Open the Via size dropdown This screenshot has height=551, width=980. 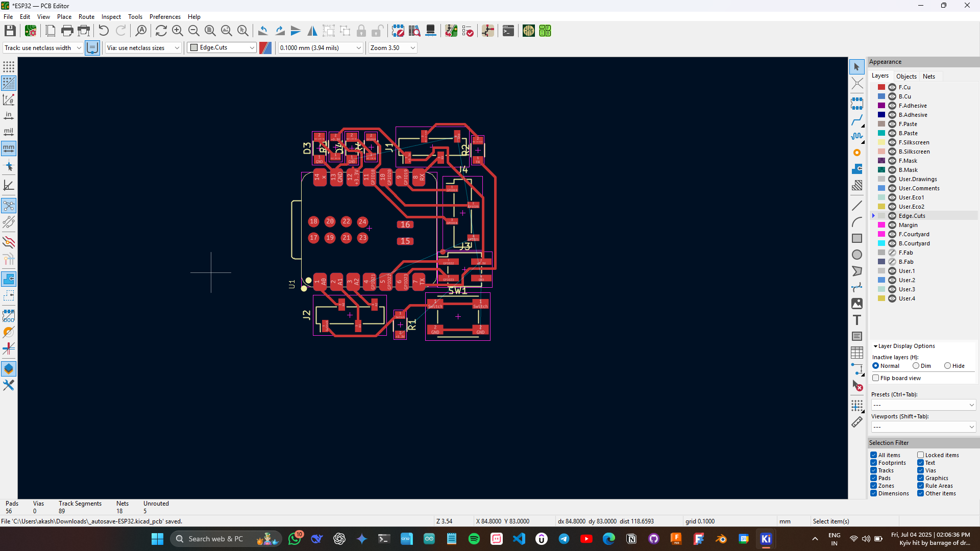(143, 47)
